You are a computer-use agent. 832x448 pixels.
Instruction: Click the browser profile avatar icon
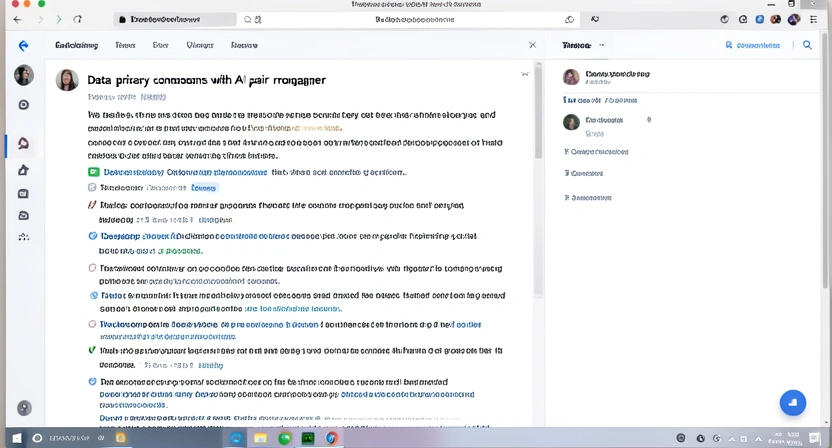(x=794, y=19)
